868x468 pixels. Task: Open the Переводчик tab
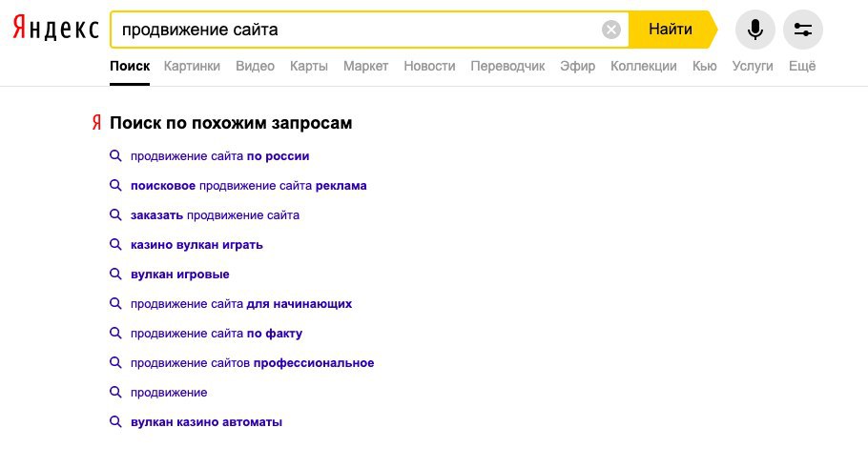pyautogui.click(x=507, y=67)
